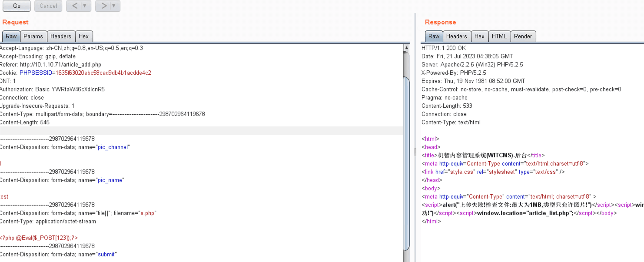Click the HTTP/1.1 200 OK status line
The width and height of the screenshot is (644, 262).
pos(444,48)
